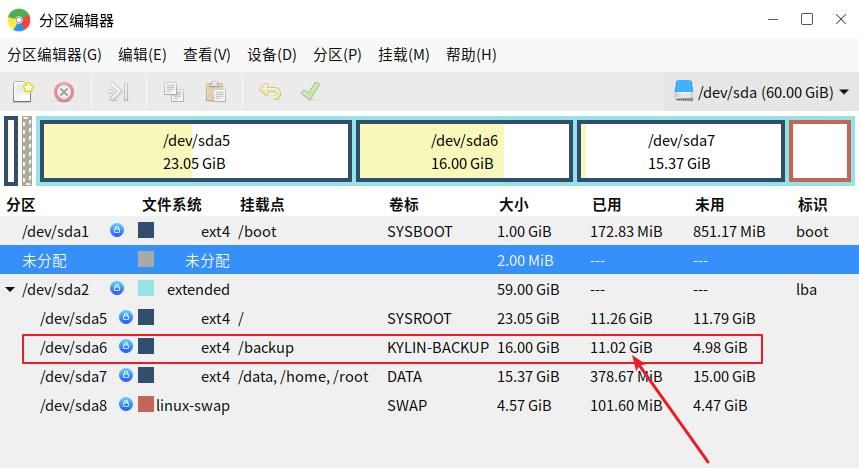Open the 查看(V) menu
The height and width of the screenshot is (468, 859).
point(207,55)
